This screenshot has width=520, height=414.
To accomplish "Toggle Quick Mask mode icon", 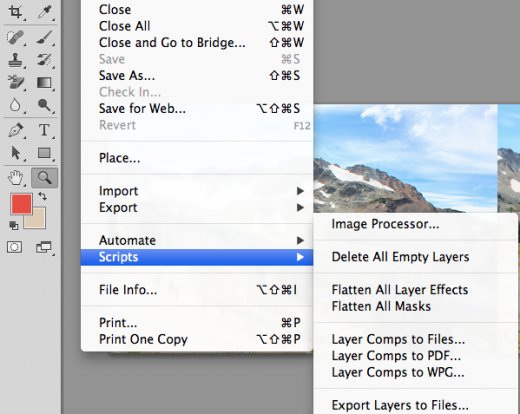I will pyautogui.click(x=14, y=247).
